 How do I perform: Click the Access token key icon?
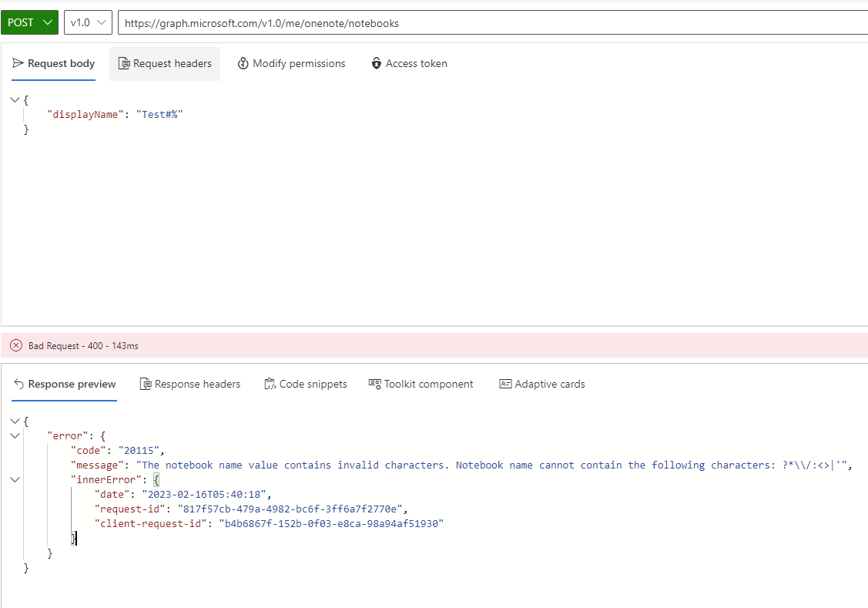coord(375,63)
